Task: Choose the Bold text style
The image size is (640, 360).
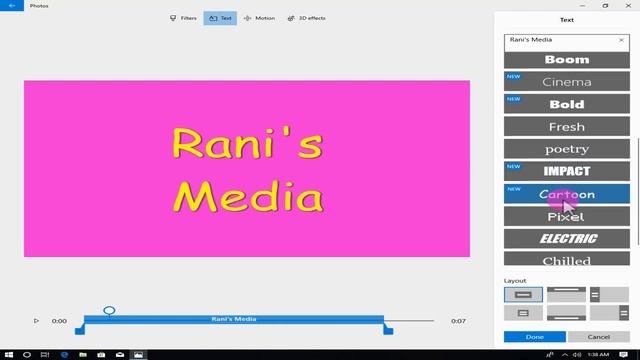Action: point(567,104)
